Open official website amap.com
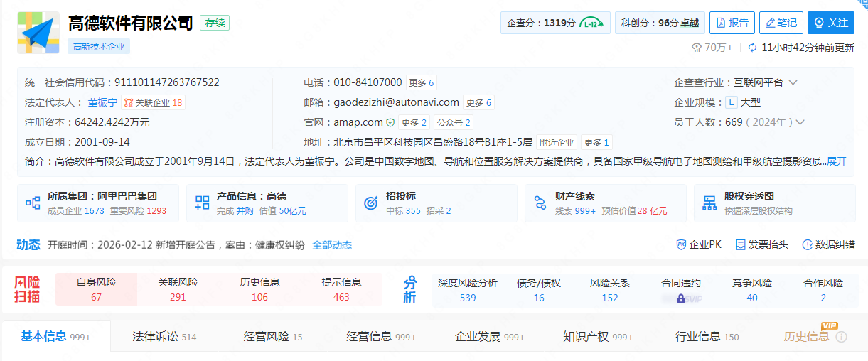Screen dimensions: 868x361 (x=359, y=122)
